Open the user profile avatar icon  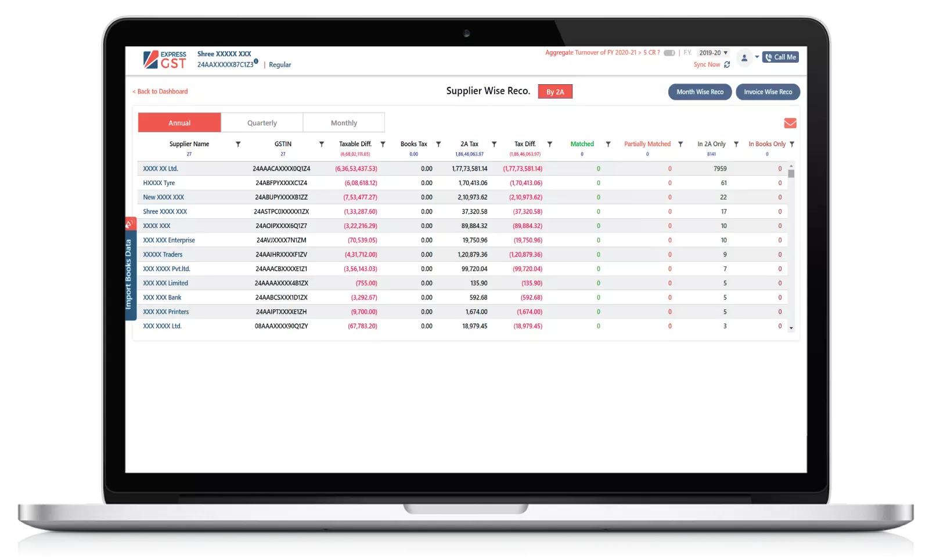pos(744,57)
